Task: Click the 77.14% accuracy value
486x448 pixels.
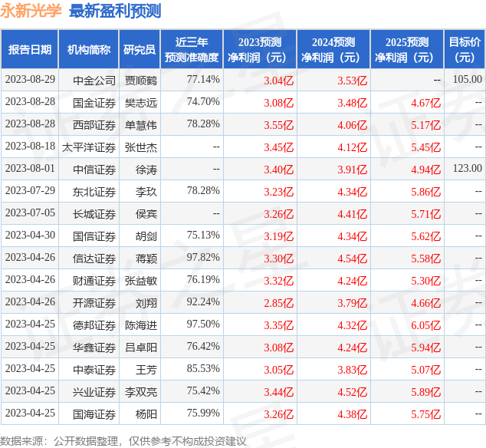Action: tap(203, 80)
